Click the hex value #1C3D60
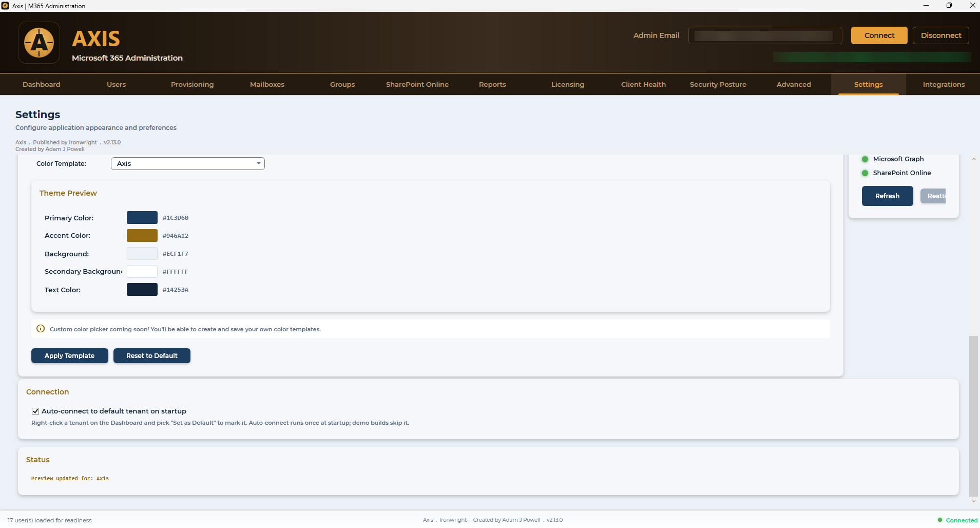Screen dimensions: 980x528 [176, 218]
